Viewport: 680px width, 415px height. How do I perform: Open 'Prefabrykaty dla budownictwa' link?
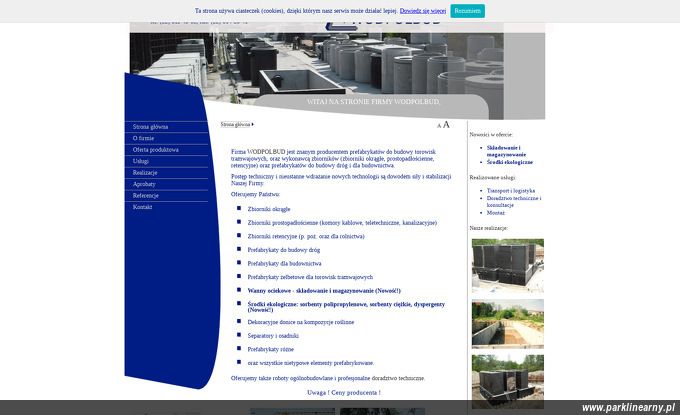point(284,264)
